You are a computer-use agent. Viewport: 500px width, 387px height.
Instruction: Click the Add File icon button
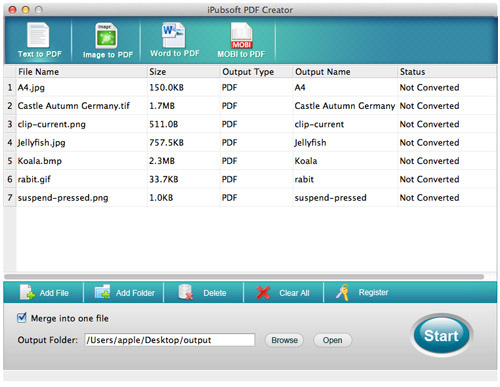click(27, 292)
